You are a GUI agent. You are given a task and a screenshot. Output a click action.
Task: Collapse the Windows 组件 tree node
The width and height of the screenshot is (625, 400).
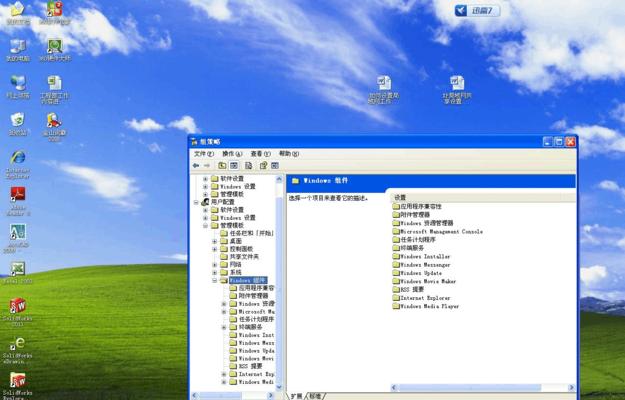click(x=215, y=280)
